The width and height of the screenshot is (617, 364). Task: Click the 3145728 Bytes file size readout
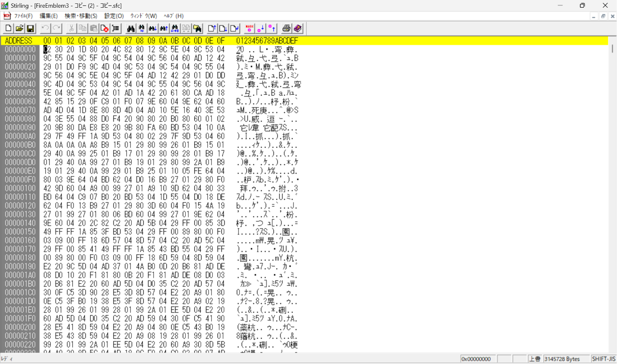(566, 359)
